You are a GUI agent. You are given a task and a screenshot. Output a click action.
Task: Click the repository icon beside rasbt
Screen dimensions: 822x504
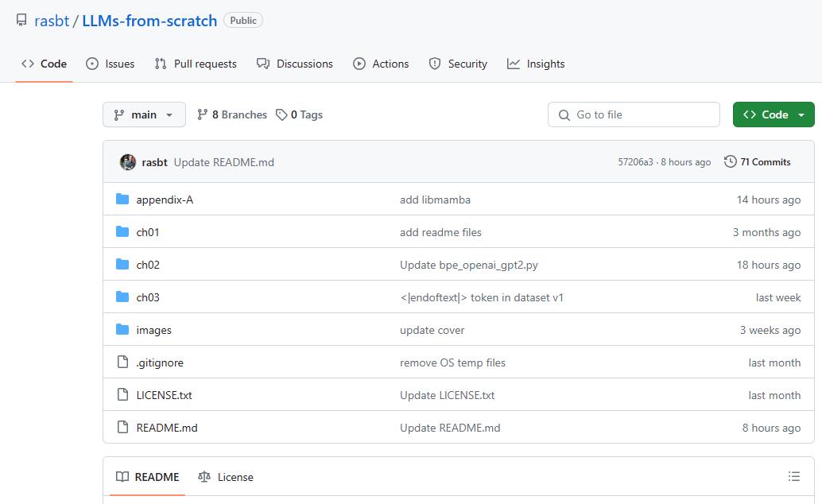click(21, 21)
